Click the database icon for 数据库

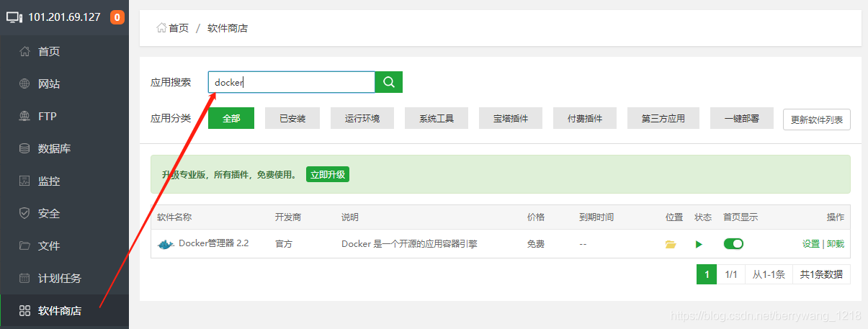point(24,148)
